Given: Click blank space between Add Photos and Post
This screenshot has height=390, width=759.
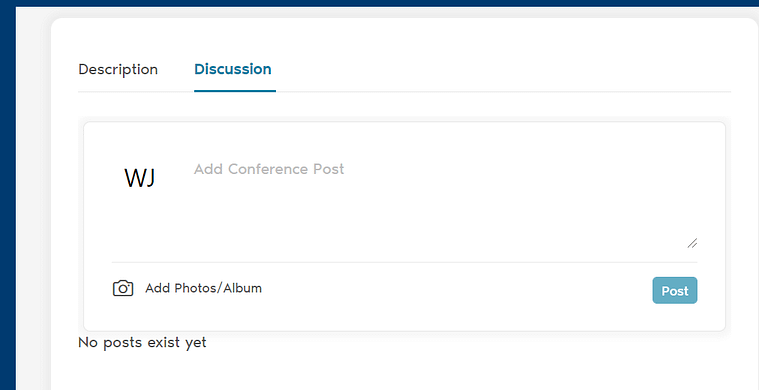Looking at the screenshot, I should tap(455, 289).
